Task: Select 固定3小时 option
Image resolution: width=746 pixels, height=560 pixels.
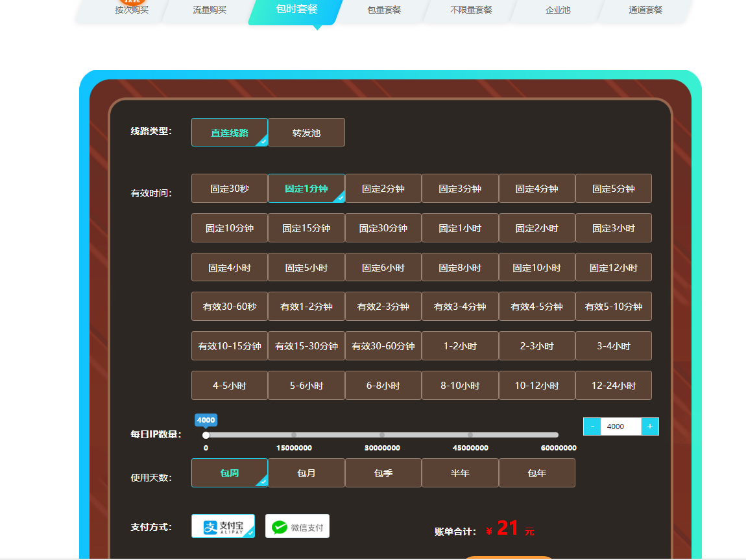Action: click(x=614, y=228)
